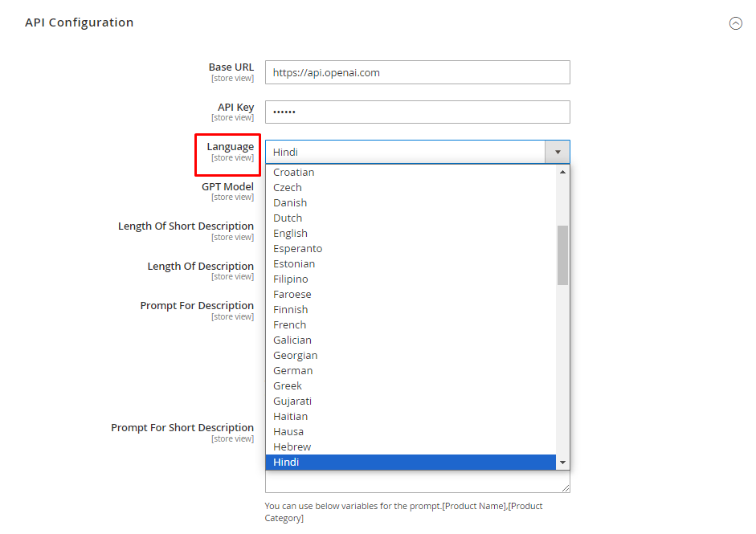This screenshot has width=756, height=534.
Task: Choose Czech in the dropdown list
Action: click(288, 187)
